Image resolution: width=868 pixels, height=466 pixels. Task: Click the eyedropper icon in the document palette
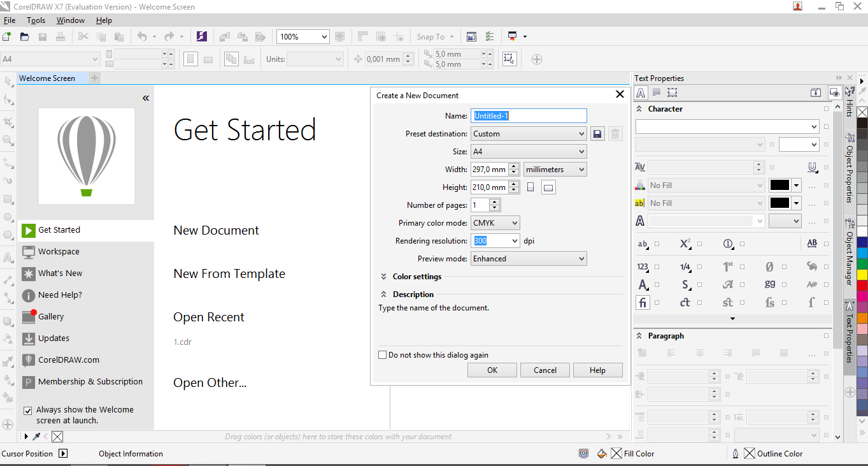coord(37,437)
